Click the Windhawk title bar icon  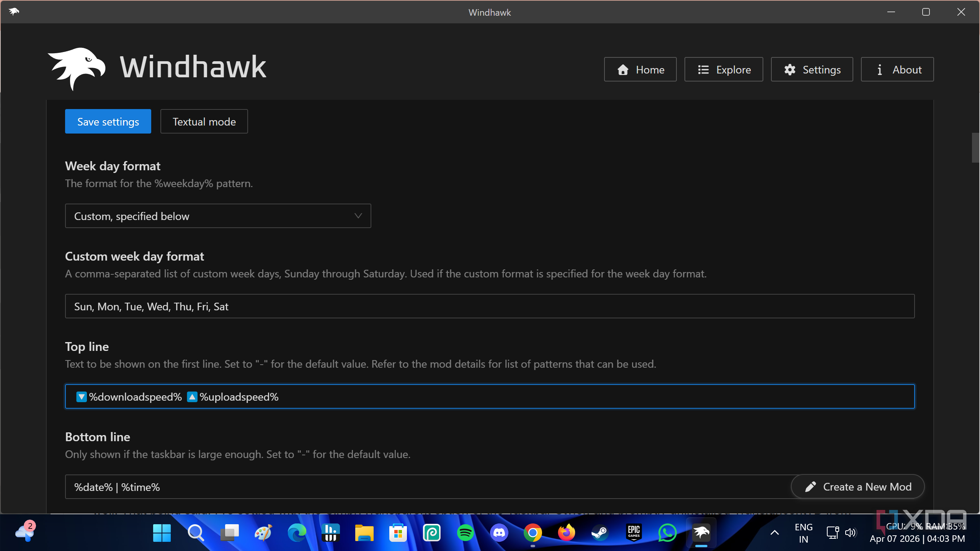pos(14,12)
